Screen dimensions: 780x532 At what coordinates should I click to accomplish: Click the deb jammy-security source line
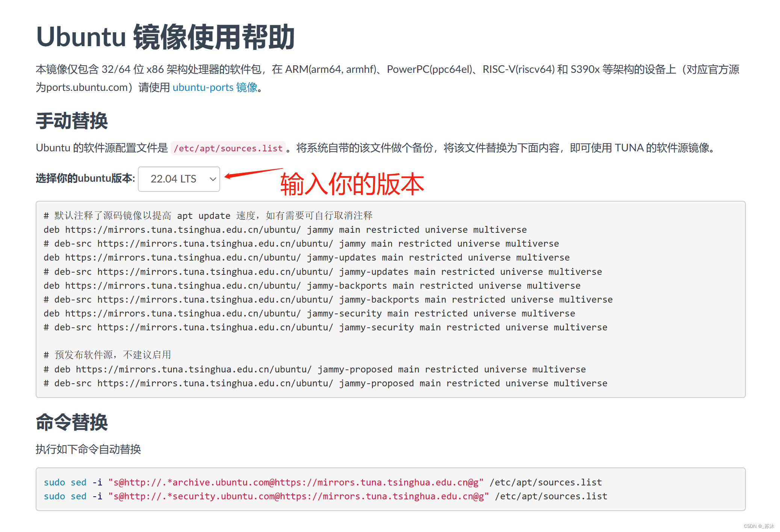pyautogui.click(x=309, y=313)
